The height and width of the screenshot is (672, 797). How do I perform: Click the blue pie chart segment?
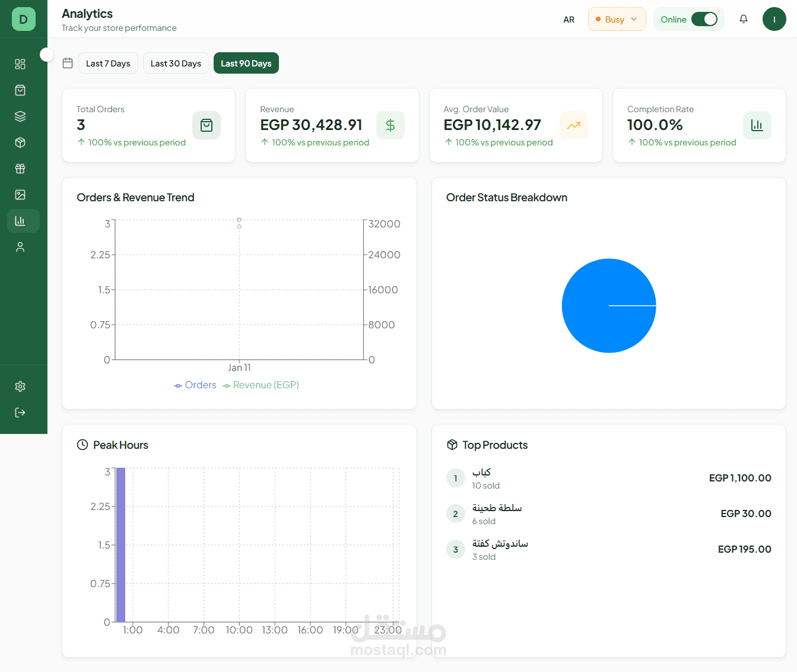pyautogui.click(x=609, y=306)
